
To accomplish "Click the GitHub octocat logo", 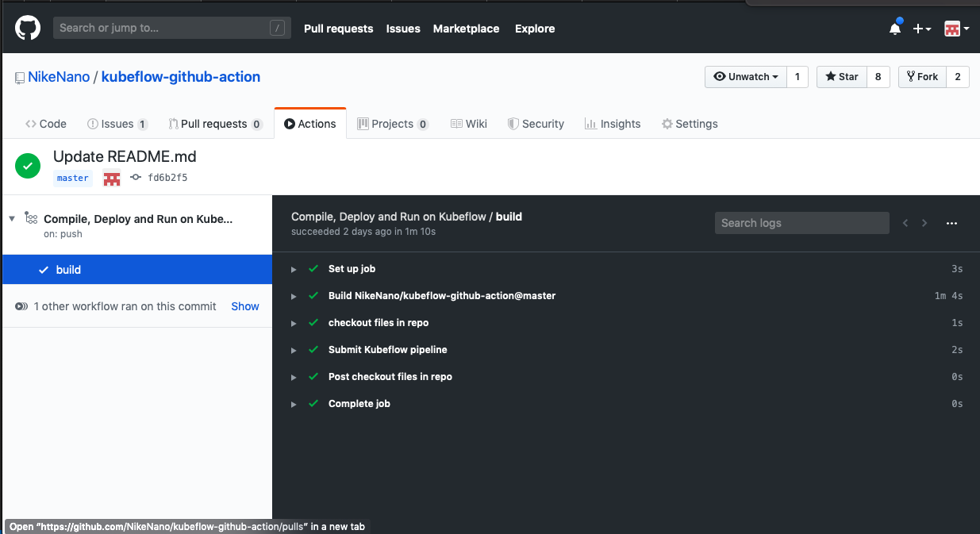I will (28, 29).
